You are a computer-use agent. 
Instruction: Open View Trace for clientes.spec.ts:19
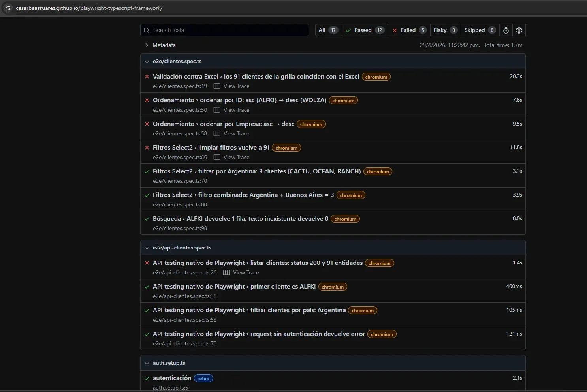coord(236,86)
